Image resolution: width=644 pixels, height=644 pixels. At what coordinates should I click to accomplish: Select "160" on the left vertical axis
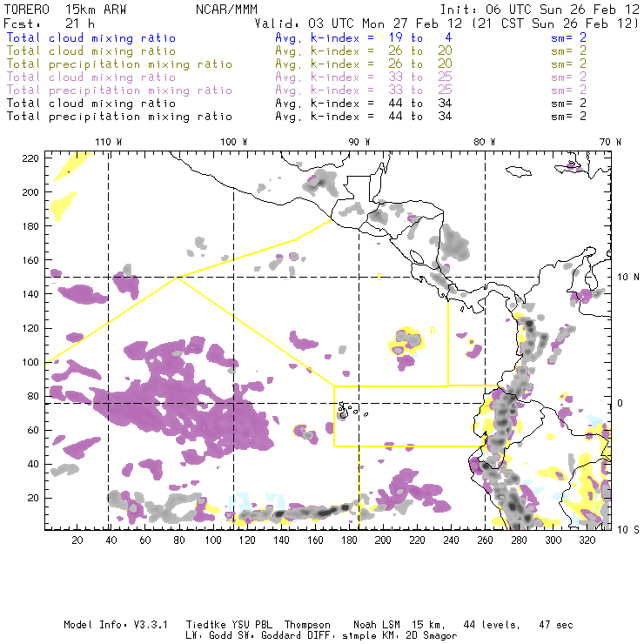click(30, 260)
